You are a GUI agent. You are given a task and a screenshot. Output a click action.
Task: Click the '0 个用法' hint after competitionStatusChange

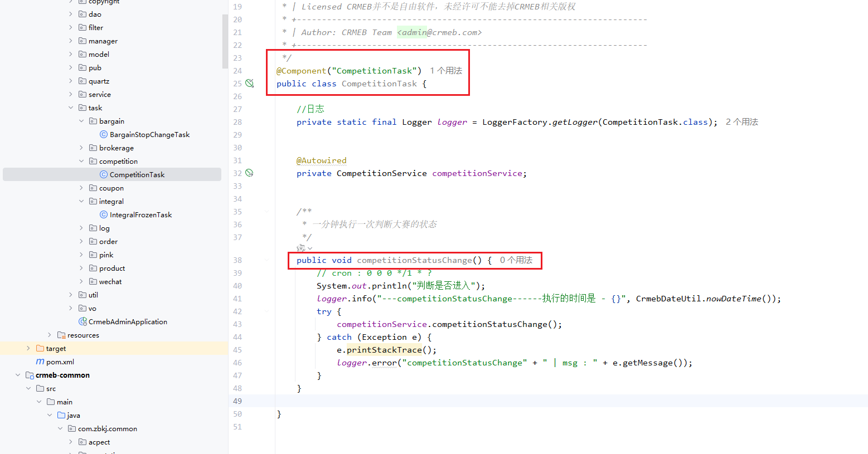point(516,260)
